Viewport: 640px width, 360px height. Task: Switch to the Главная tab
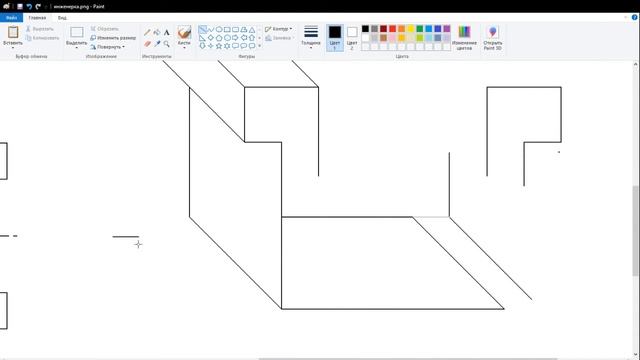coord(37,18)
